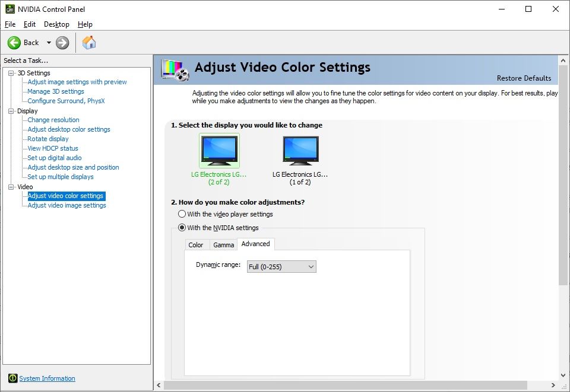Switch to the Gamma tab
570x392 pixels.
pyautogui.click(x=224, y=245)
